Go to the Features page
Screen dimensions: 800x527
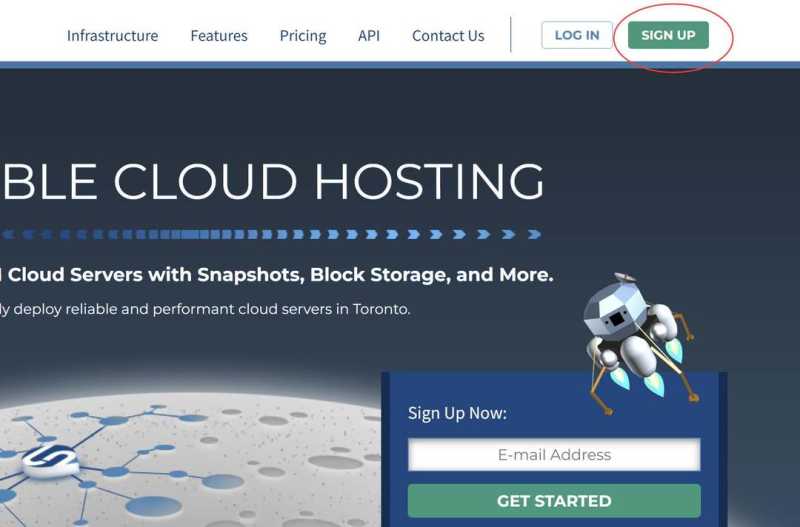219,36
